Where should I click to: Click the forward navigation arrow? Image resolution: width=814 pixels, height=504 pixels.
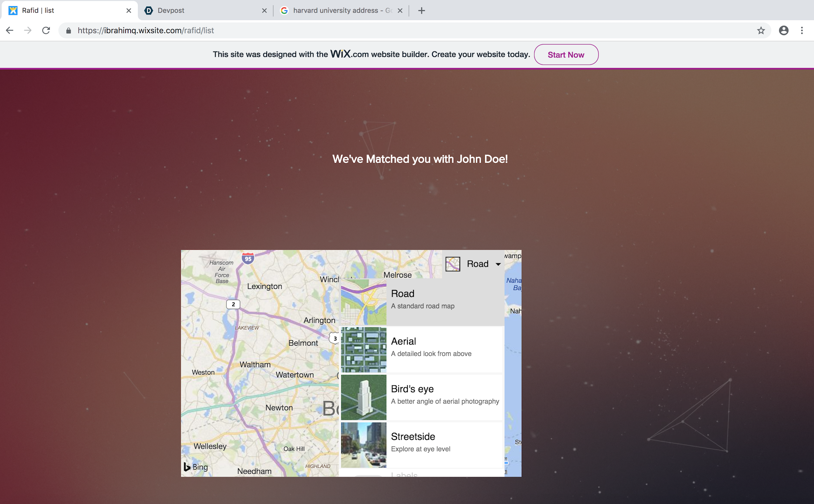(28, 30)
